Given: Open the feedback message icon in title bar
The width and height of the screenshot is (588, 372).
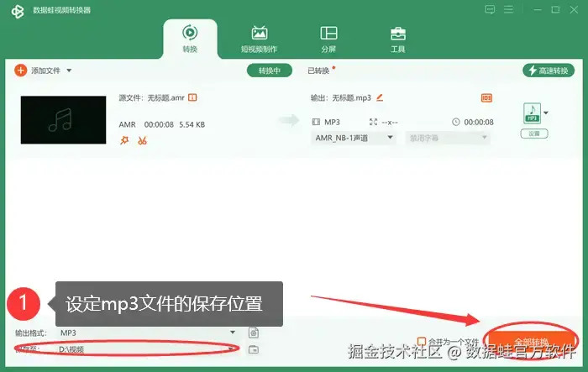Looking at the screenshot, I should (490, 10).
